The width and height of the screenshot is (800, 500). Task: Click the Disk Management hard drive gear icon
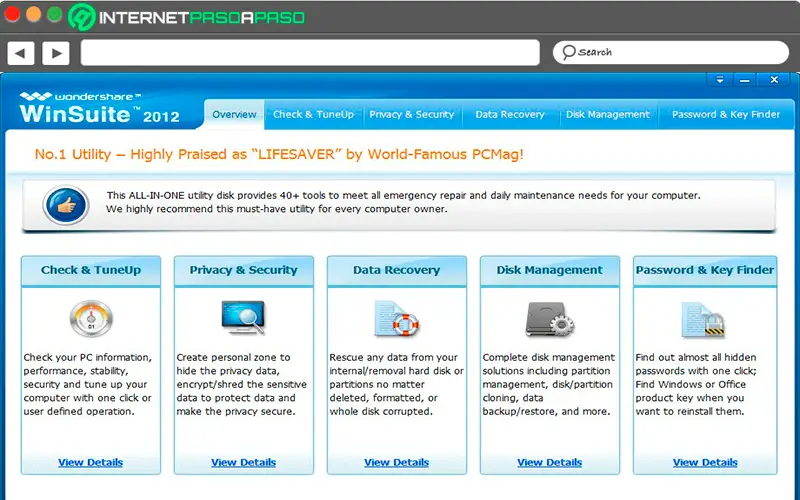[549, 319]
